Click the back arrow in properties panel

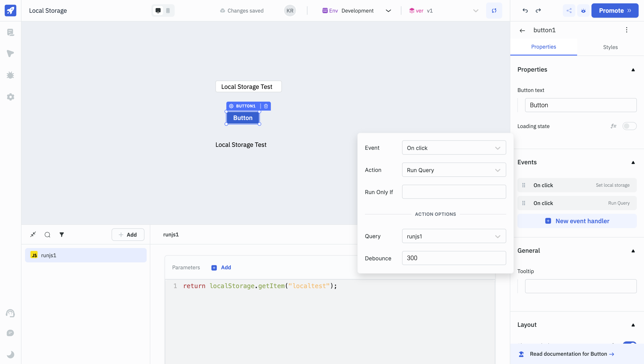pos(522,30)
